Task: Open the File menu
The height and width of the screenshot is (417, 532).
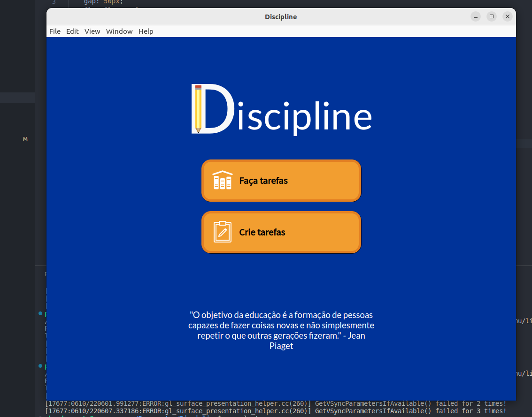Action: click(54, 31)
